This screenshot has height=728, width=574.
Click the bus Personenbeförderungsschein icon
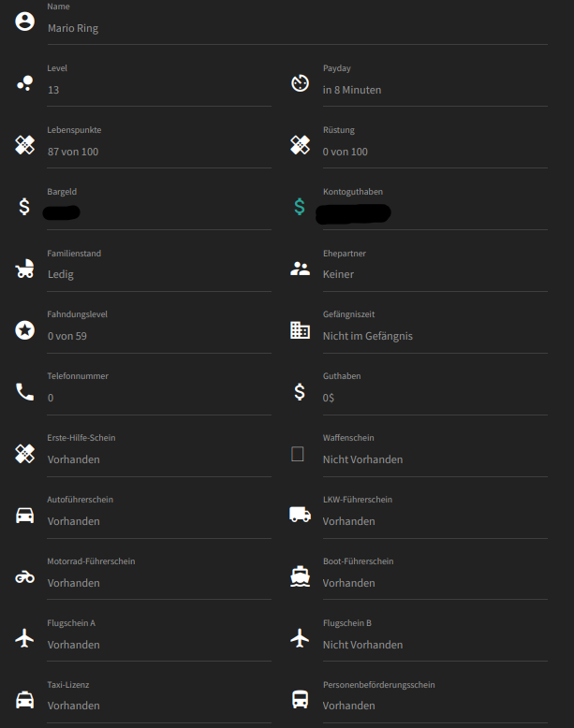(300, 699)
